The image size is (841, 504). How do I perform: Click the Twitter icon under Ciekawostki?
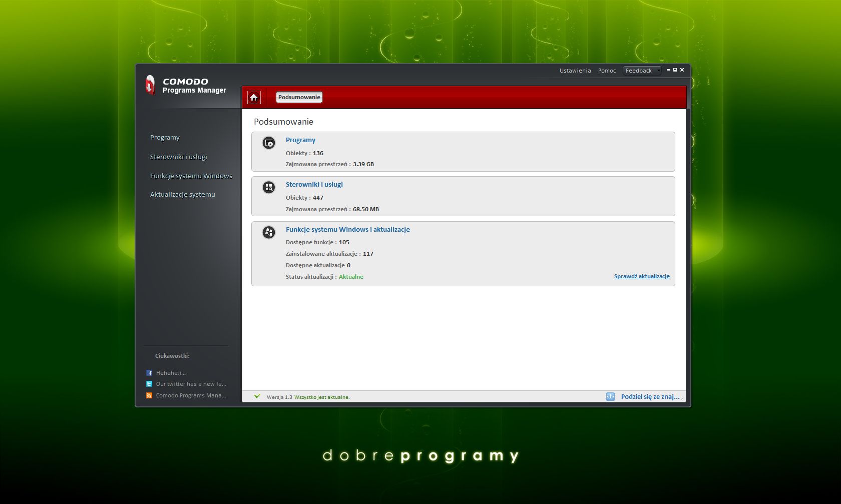(149, 384)
